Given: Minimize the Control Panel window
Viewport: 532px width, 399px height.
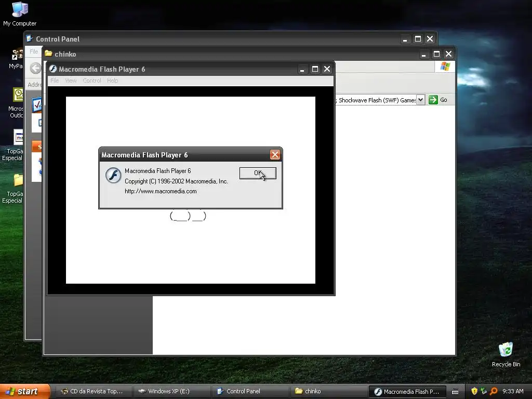Looking at the screenshot, I should click(405, 39).
